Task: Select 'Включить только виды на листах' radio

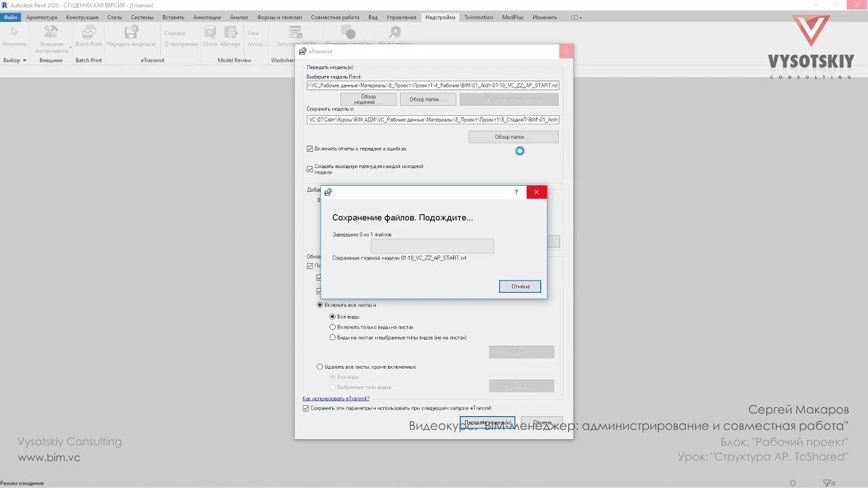Action: [x=333, y=327]
